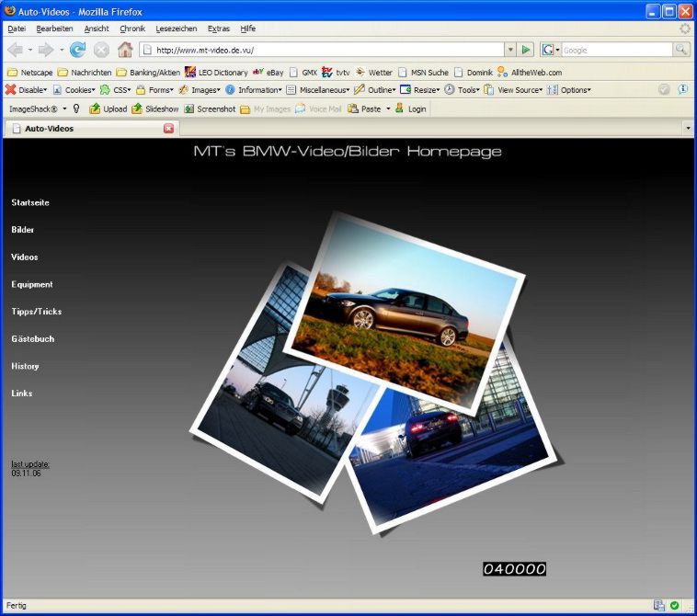Open the Ansicht menu
697x616 pixels.
[x=97, y=29]
